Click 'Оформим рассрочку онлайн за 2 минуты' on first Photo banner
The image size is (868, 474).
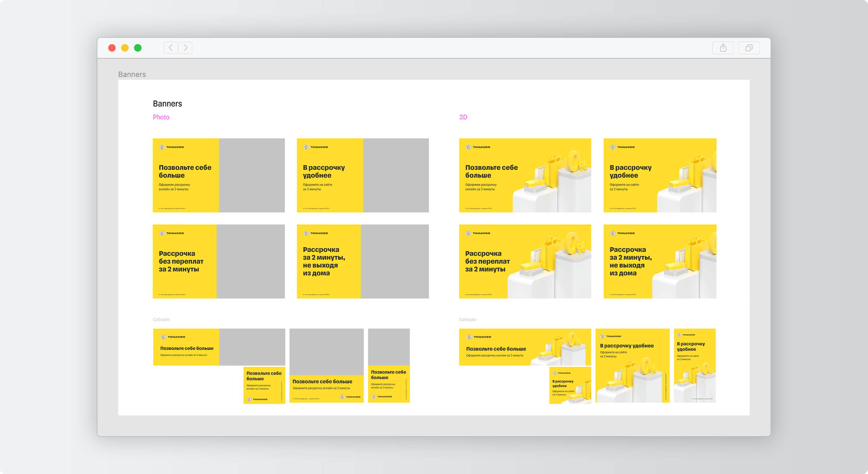coord(174,187)
